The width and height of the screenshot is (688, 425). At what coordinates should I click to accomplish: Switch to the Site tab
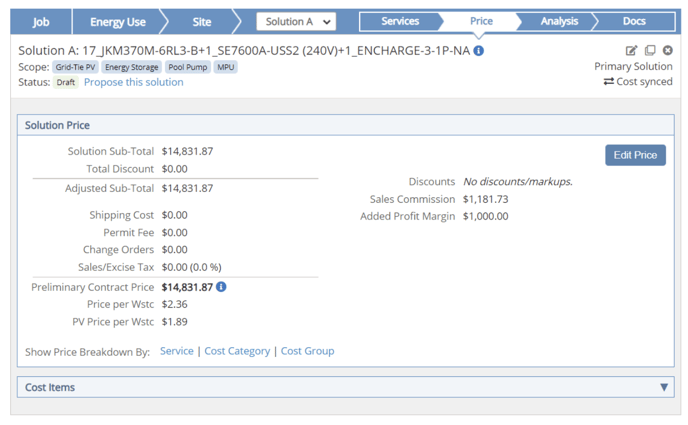pos(202,21)
